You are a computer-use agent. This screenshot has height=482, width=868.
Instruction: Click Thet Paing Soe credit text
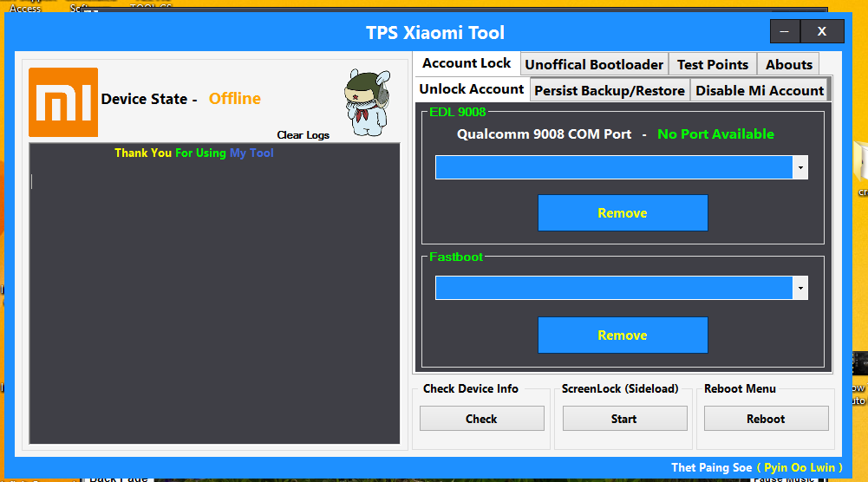point(712,467)
